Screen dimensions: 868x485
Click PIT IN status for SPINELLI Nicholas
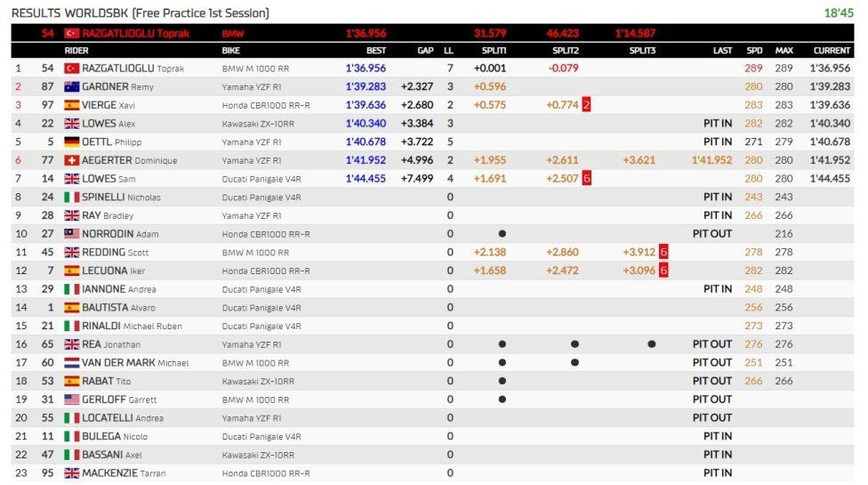(718, 197)
